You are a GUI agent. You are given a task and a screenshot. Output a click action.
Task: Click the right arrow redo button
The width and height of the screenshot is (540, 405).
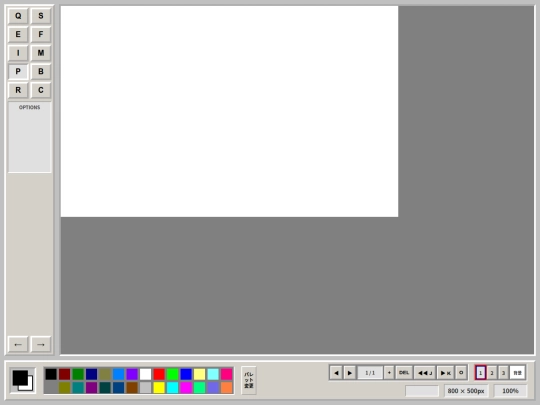41,344
